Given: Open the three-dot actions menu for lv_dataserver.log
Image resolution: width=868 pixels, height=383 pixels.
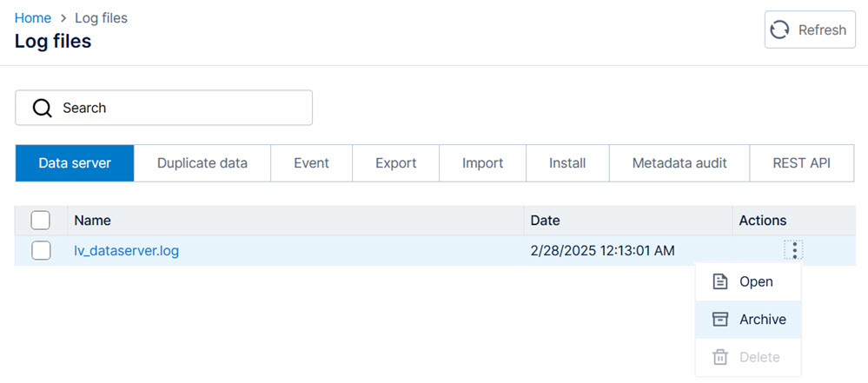Looking at the screenshot, I should click(794, 251).
